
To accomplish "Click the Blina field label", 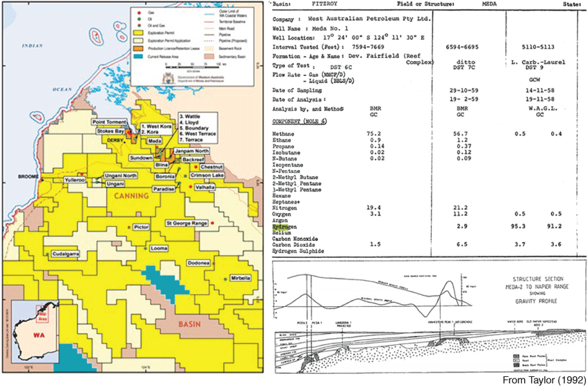I will pos(161,165).
